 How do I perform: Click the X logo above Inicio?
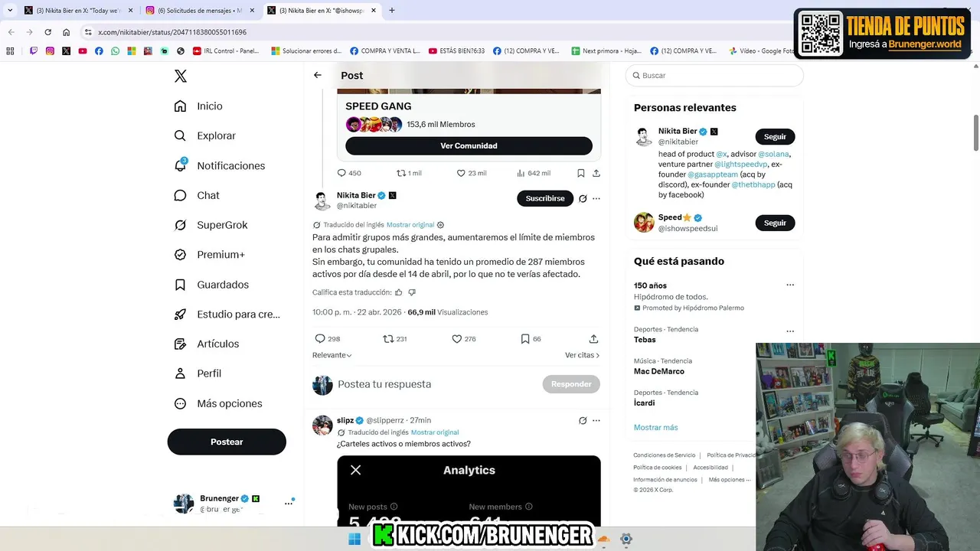click(x=181, y=76)
